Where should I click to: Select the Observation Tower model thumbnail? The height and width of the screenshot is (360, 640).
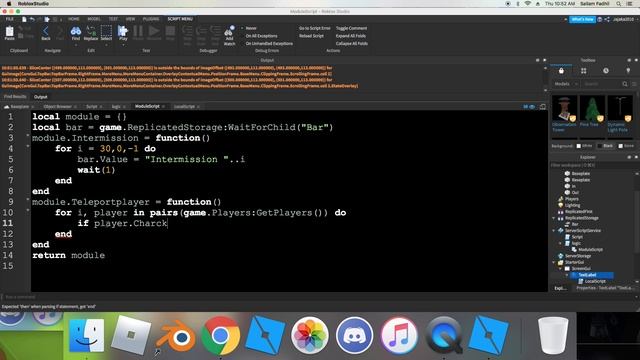pyautogui.click(x=564, y=109)
